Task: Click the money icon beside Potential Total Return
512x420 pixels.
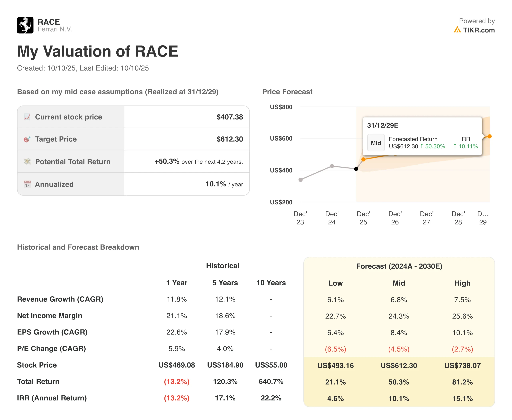Action: [x=27, y=161]
